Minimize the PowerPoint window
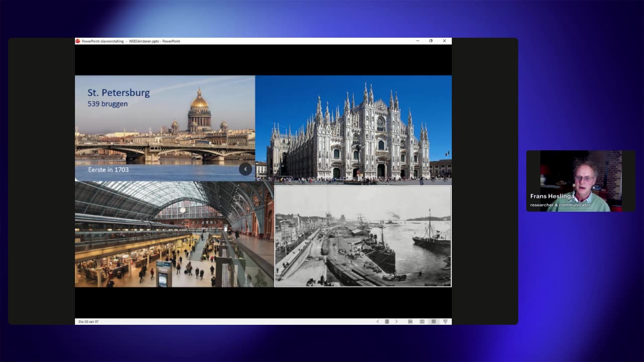This screenshot has height=362, width=644. (x=418, y=41)
